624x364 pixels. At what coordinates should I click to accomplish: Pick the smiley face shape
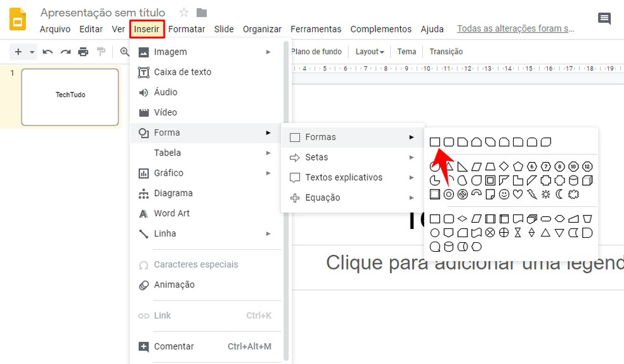(504, 194)
